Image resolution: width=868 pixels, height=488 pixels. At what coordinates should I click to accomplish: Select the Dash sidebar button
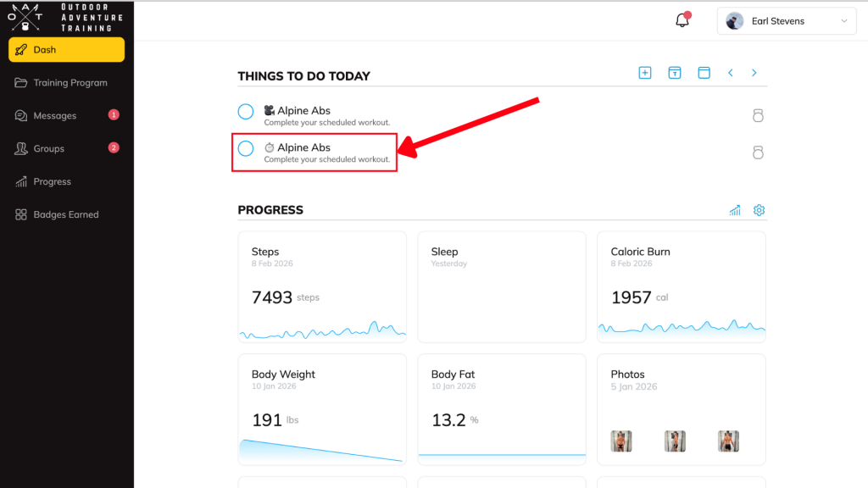coord(66,50)
